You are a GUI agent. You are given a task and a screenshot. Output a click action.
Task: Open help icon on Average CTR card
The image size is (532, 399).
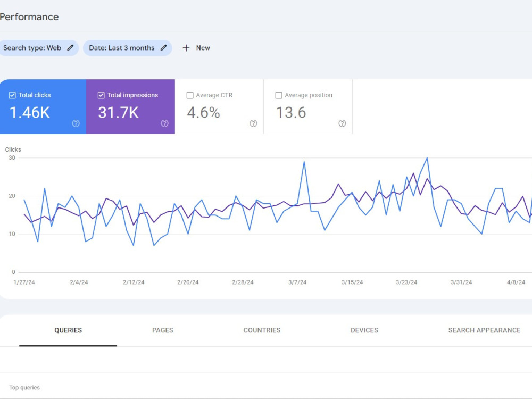click(x=253, y=123)
